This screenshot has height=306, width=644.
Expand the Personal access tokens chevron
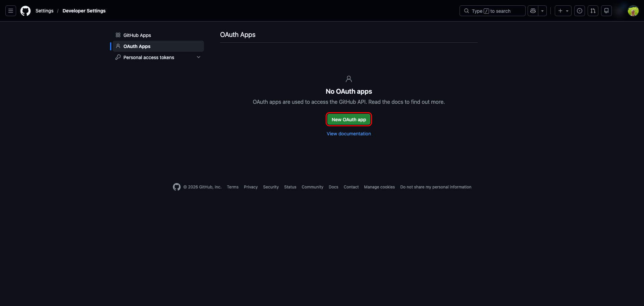coord(199,57)
